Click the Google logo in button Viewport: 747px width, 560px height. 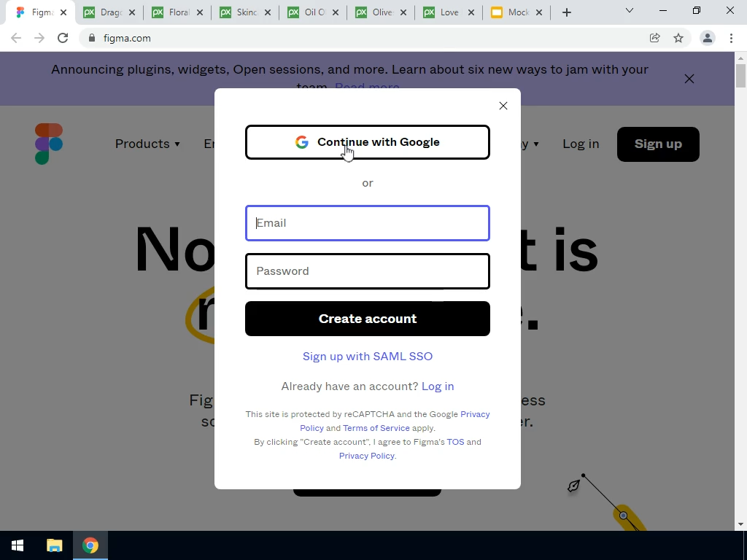point(301,142)
